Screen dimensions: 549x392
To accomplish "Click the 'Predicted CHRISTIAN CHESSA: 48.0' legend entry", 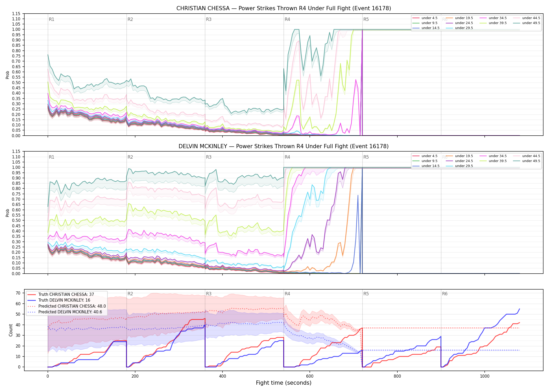I will point(67,306).
